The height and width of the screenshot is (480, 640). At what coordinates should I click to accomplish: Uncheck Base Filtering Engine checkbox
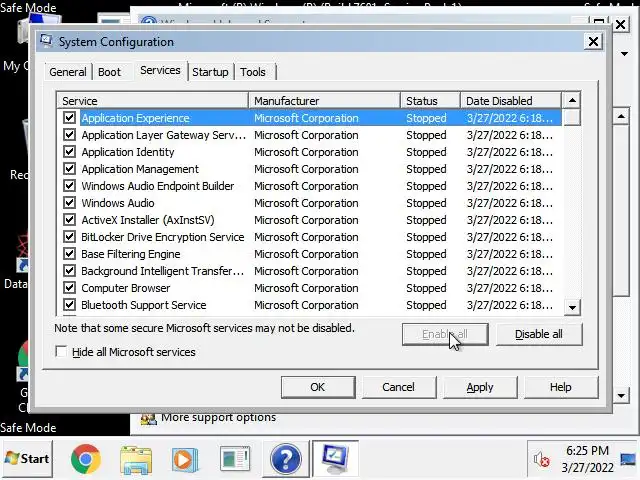coord(69,254)
